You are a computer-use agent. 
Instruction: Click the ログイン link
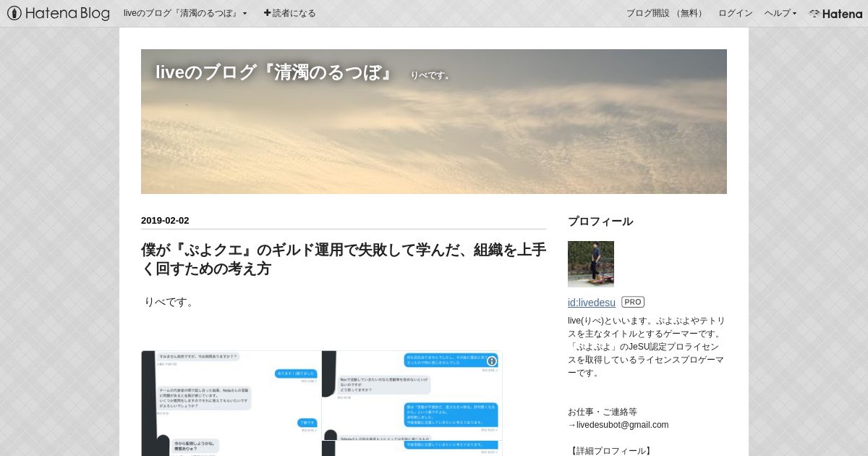pos(735,13)
